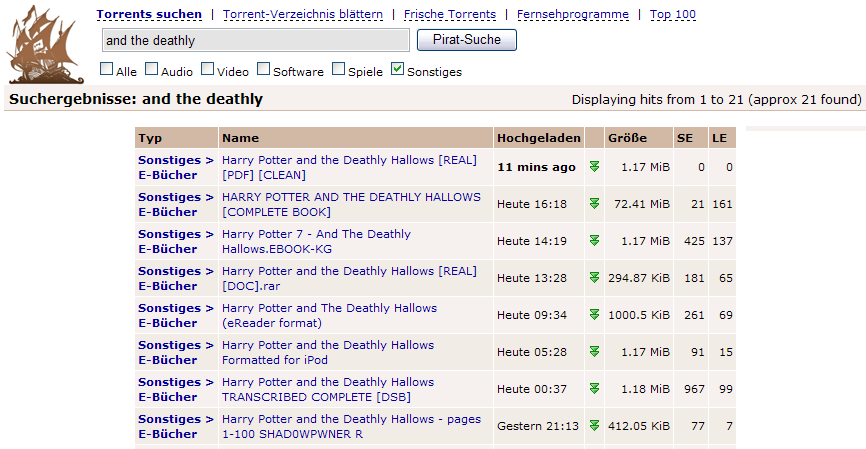
Task: Sort results by LE column header
Action: 719,138
